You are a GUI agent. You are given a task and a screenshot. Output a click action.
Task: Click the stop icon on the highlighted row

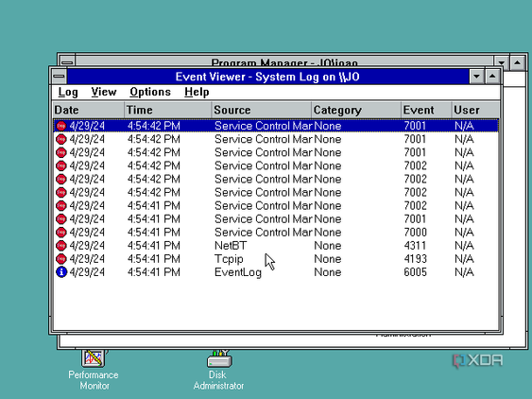pos(61,126)
